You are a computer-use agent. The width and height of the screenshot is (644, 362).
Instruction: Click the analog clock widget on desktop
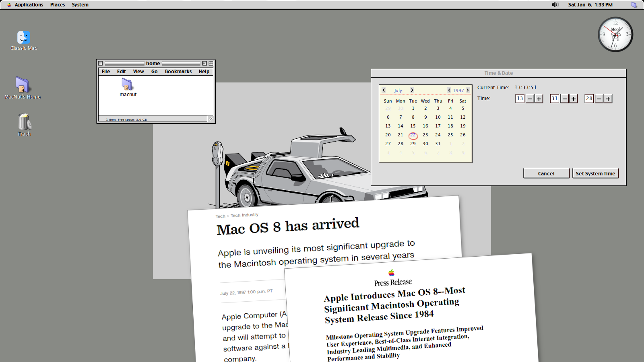click(615, 35)
